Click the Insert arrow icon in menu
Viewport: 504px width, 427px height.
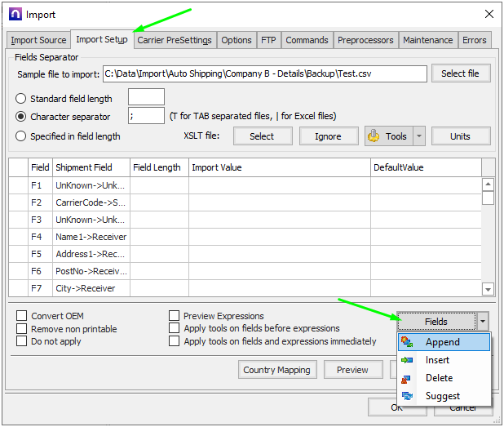click(408, 360)
